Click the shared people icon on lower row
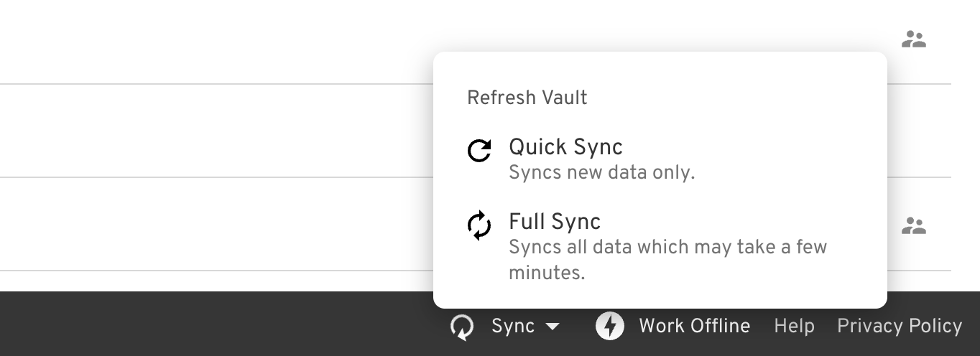 click(913, 227)
